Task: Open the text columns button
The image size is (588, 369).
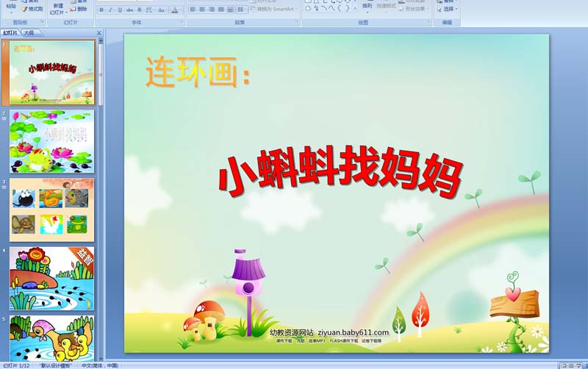Action: click(x=241, y=9)
